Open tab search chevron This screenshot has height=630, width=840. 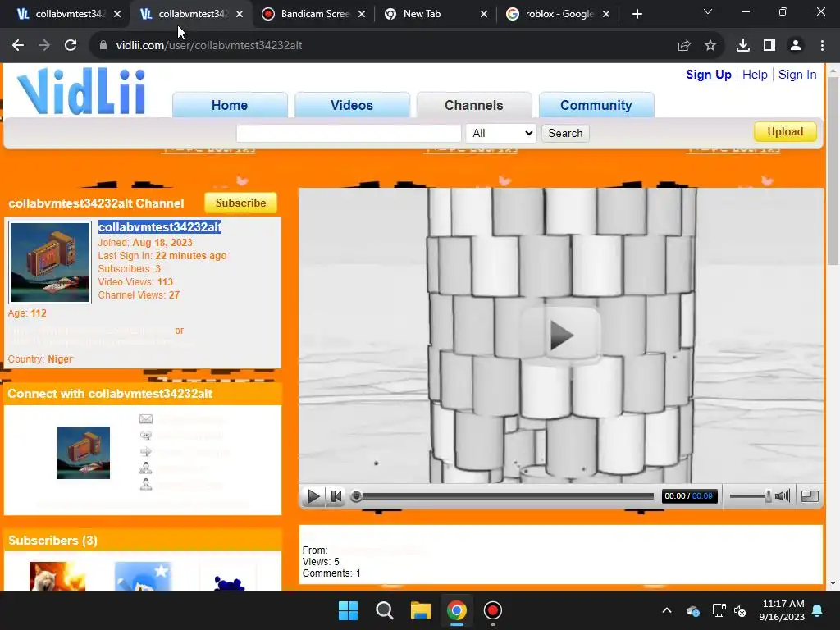[708, 11]
